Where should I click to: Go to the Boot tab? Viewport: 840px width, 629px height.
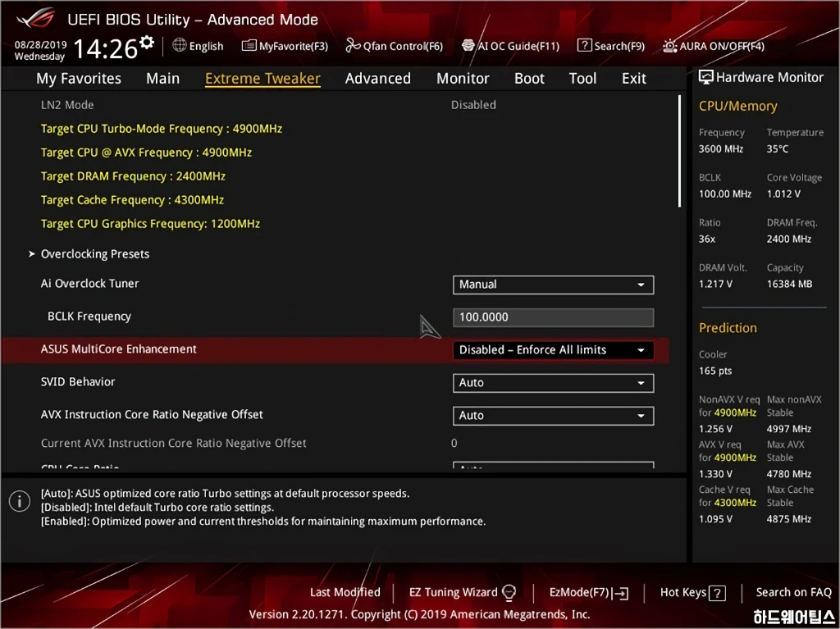click(529, 78)
